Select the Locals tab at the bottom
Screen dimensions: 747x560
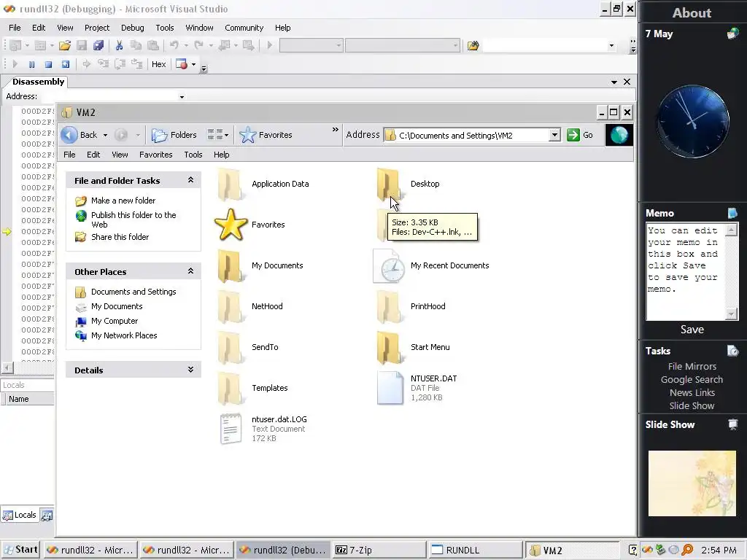(20, 515)
